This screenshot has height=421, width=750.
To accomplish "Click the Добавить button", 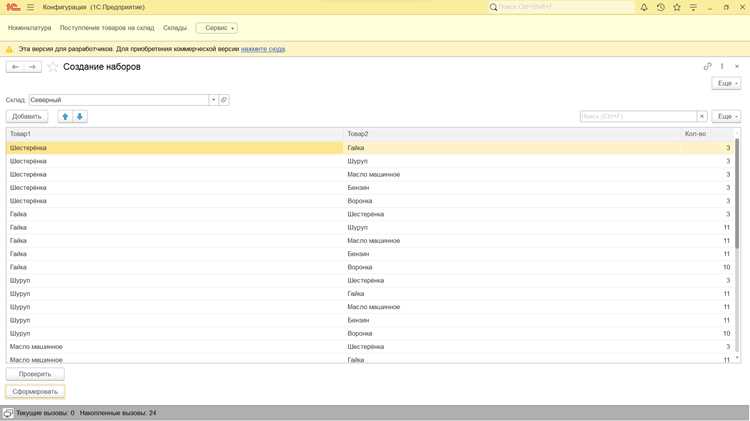I will pos(27,116).
